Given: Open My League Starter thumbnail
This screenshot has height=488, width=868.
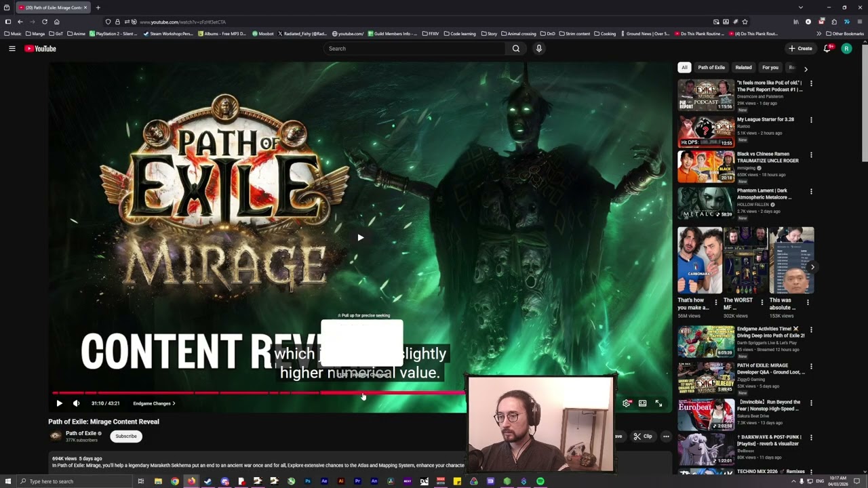Looking at the screenshot, I should (706, 131).
